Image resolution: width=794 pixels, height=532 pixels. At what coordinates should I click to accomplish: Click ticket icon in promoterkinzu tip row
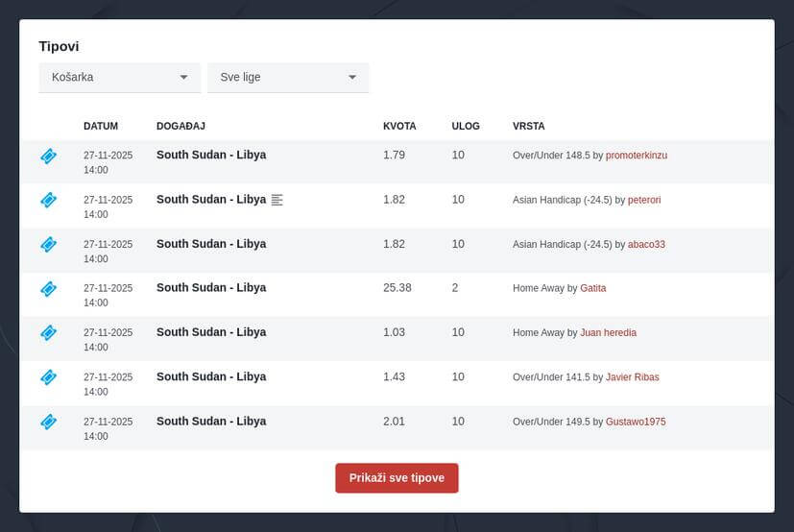click(x=48, y=156)
